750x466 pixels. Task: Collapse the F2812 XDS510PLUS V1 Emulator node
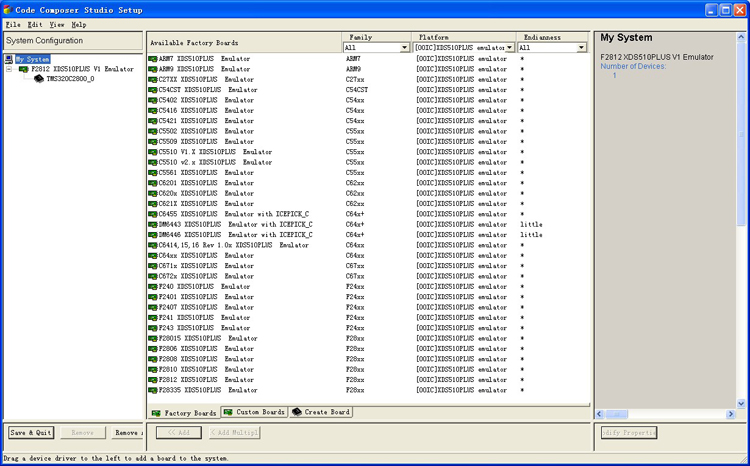tap(9, 69)
